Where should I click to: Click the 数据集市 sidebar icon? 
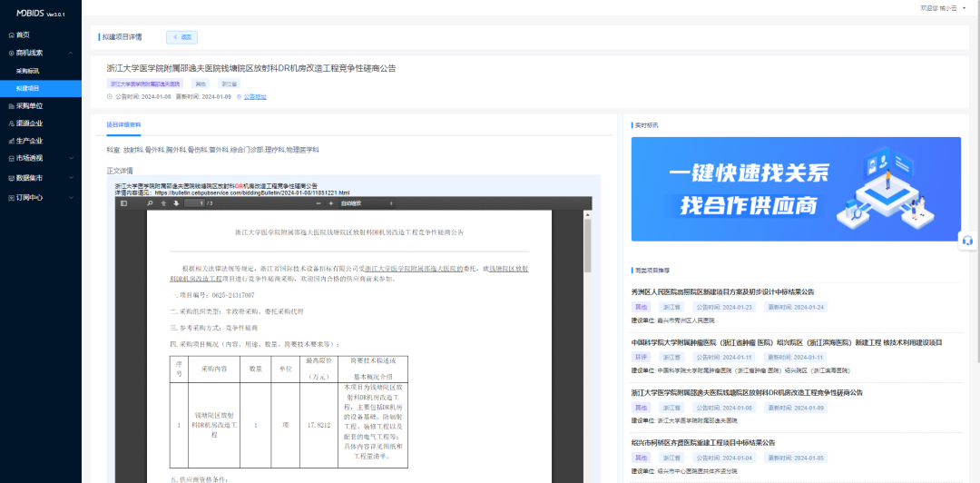[11, 178]
